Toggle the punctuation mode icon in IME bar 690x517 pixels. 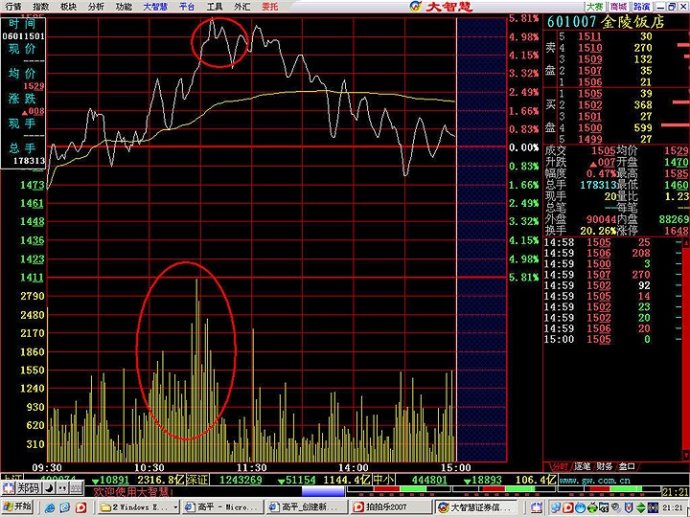point(62,488)
